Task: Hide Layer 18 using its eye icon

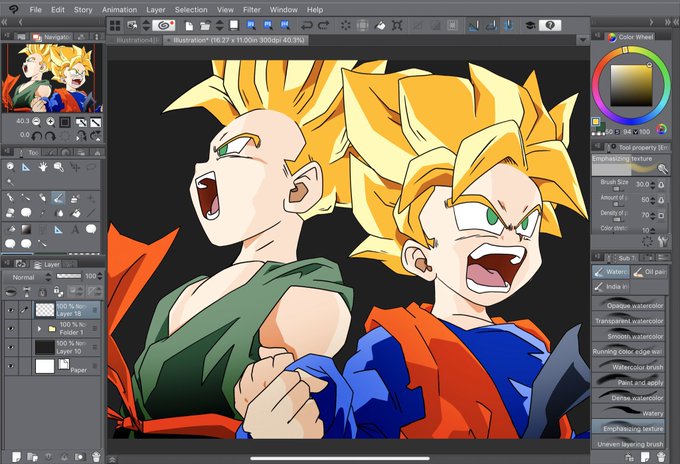Action: click(10, 310)
